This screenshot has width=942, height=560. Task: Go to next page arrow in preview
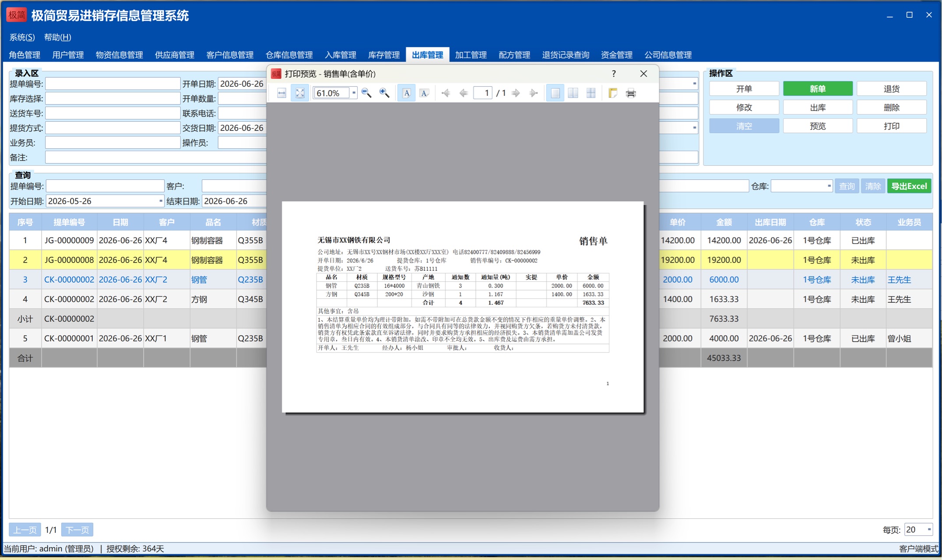516,93
